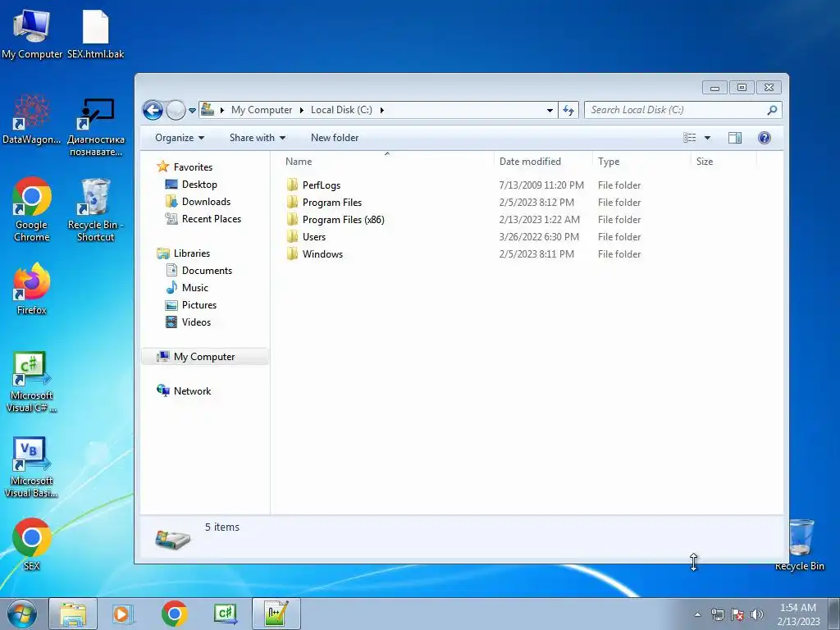This screenshot has width=840, height=630.
Task: Open the Videos library
Action: [x=196, y=322]
